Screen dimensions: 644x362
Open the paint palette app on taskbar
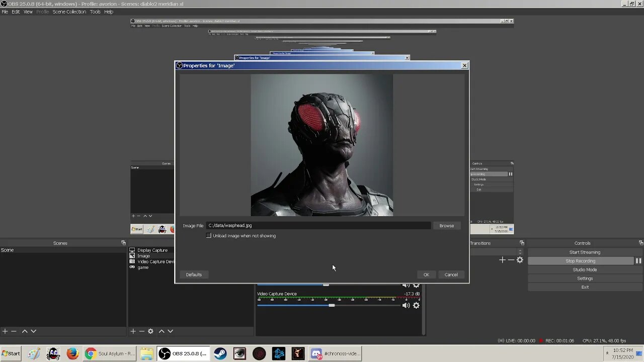(x=34, y=353)
